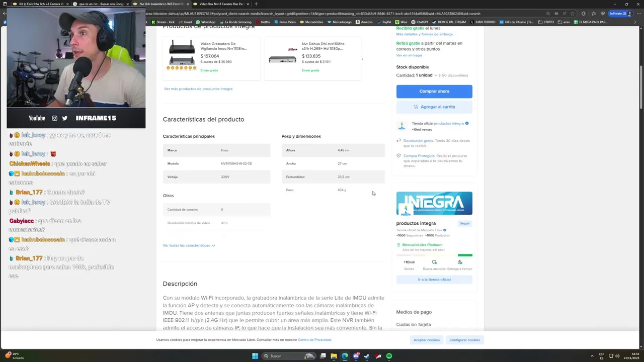The width and height of the screenshot is (644, 362).
Task: Follow the seller with Seguir
Action: [x=465, y=223]
